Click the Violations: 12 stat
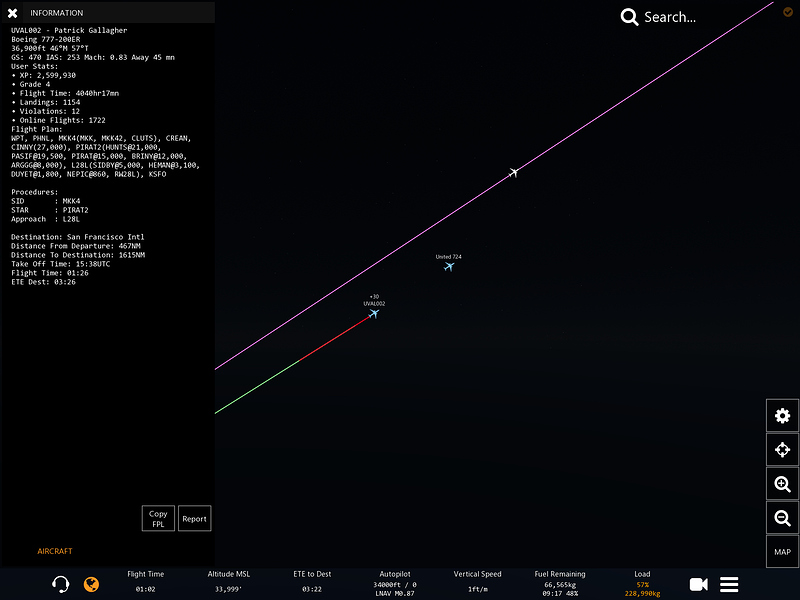Viewport: 800px width, 600px height. [x=45, y=111]
